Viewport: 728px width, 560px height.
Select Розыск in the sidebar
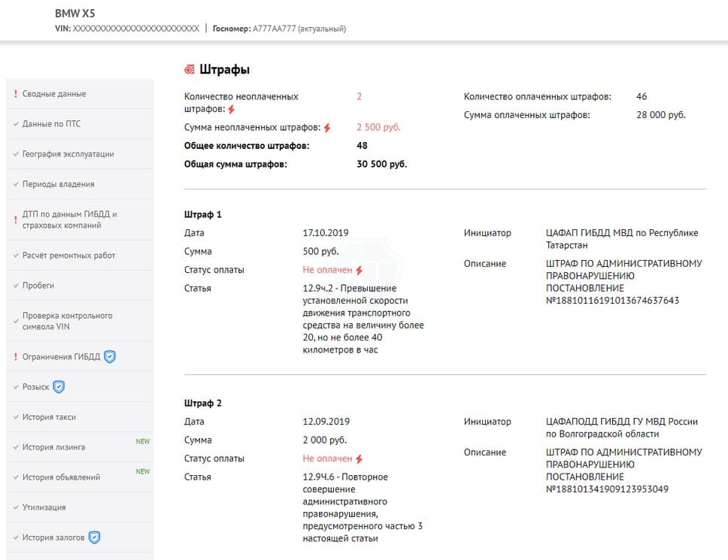[x=80, y=387]
